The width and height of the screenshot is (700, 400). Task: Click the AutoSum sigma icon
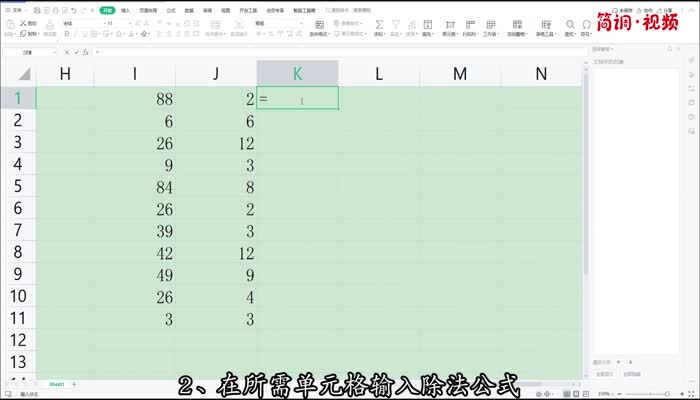coord(379,22)
